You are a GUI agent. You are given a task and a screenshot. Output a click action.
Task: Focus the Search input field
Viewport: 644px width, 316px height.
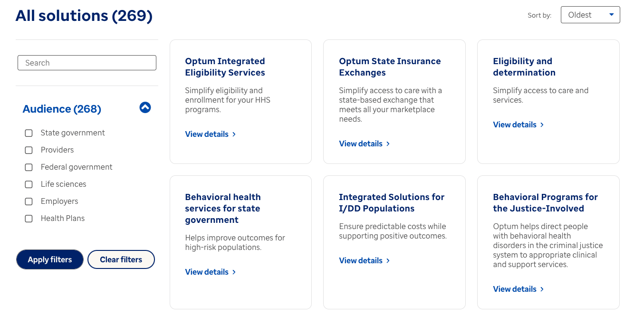coord(87,63)
